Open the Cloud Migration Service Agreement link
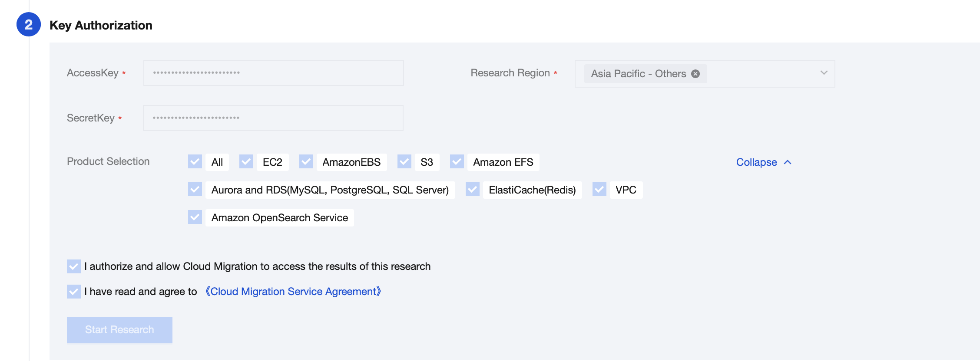Screen dimensions: 980x361 click(293, 292)
